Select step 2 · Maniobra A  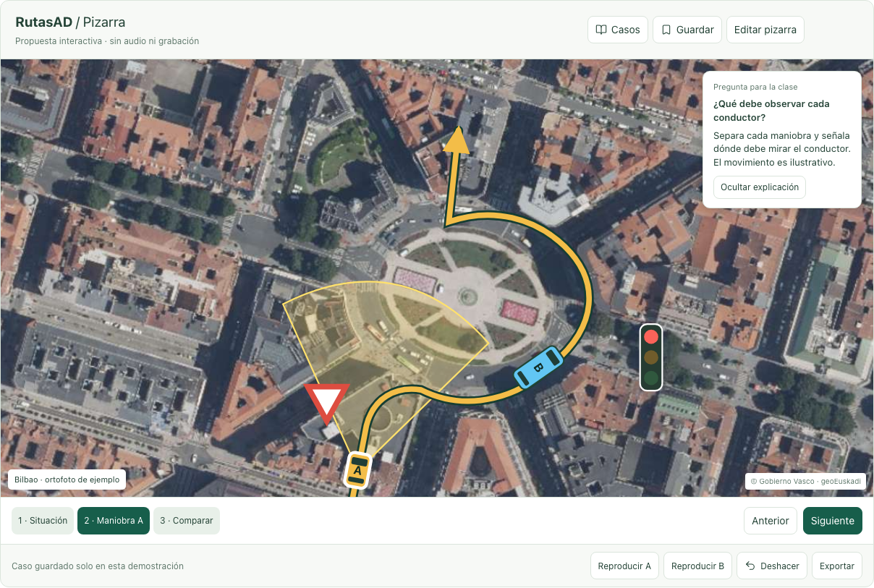114,521
